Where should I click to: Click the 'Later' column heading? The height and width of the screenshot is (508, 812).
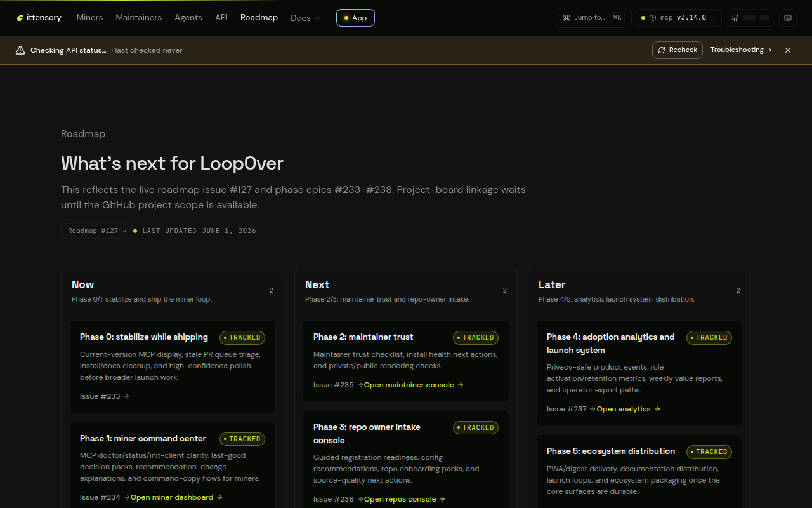coord(552,284)
